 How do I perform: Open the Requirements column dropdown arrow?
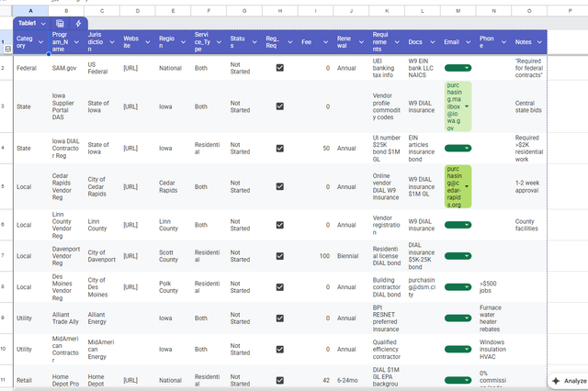coord(397,42)
